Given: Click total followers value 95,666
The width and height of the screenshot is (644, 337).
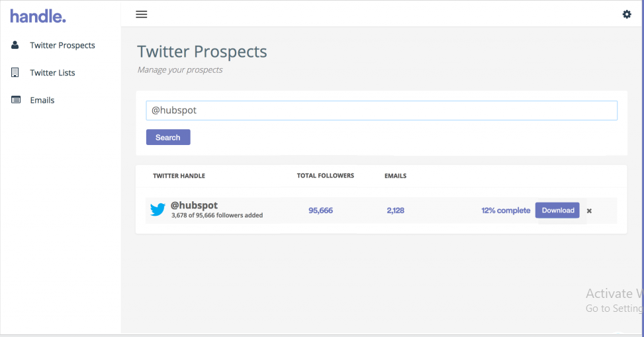Looking at the screenshot, I should point(321,211).
